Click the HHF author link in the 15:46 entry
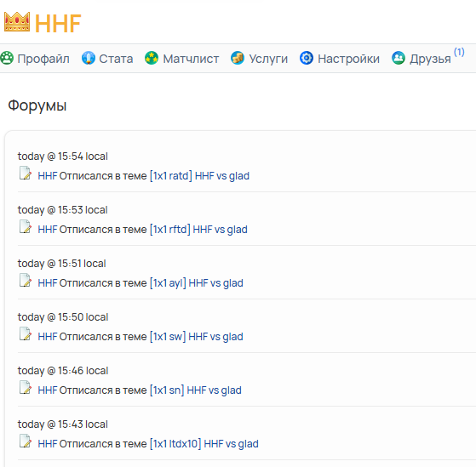The height and width of the screenshot is (467, 476). (48, 390)
